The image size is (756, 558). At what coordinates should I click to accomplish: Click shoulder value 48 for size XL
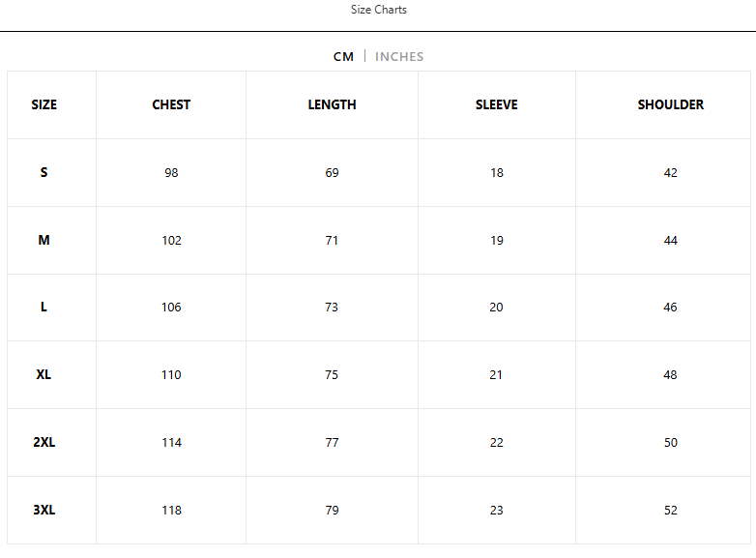click(670, 374)
